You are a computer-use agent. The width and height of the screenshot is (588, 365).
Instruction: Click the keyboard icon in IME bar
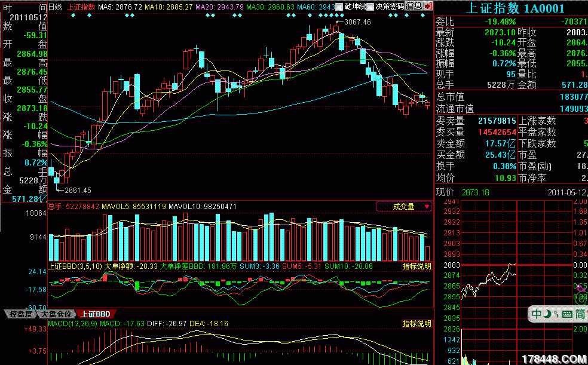(566, 314)
